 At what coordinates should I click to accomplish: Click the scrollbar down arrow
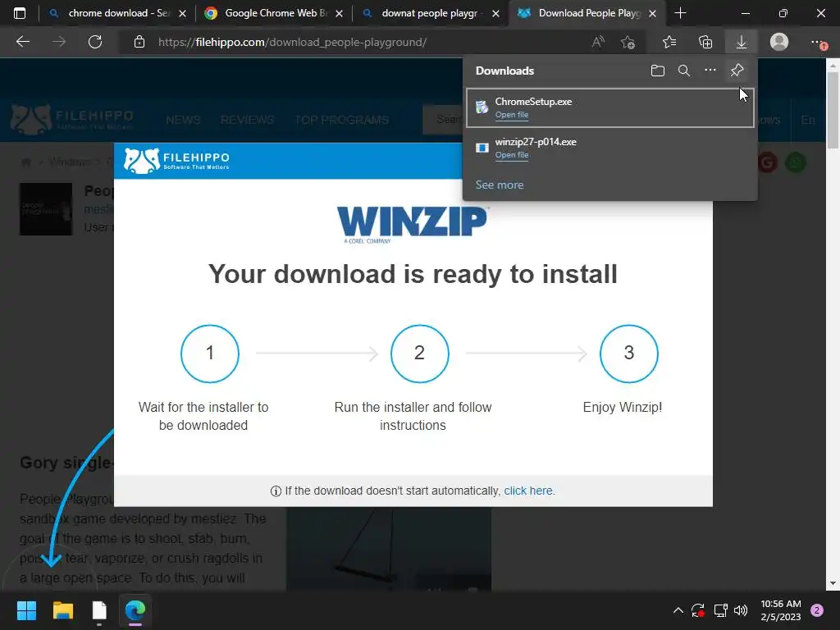pyautogui.click(x=833, y=583)
